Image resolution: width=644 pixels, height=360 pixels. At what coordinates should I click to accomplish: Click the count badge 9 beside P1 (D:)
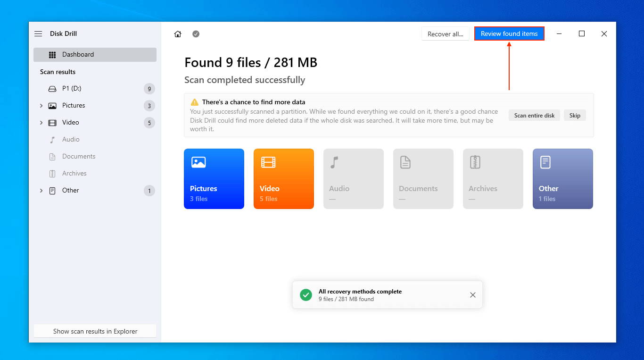[x=149, y=89]
